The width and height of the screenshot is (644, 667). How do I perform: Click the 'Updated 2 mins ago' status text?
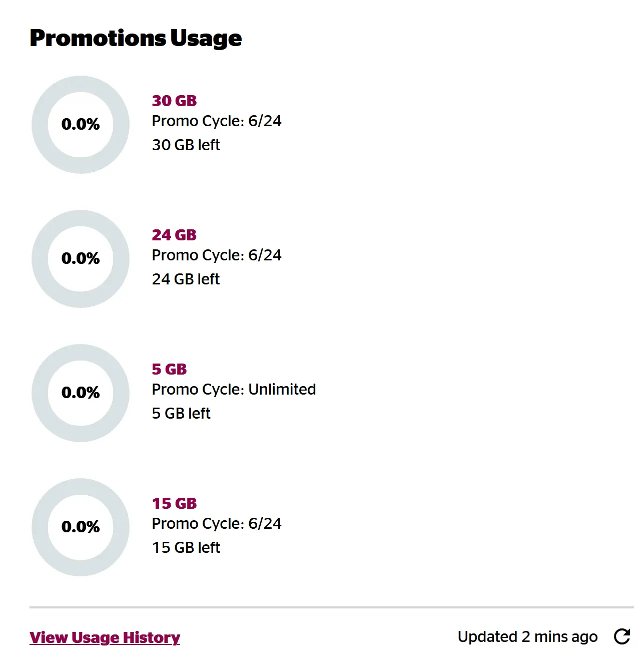tap(527, 636)
